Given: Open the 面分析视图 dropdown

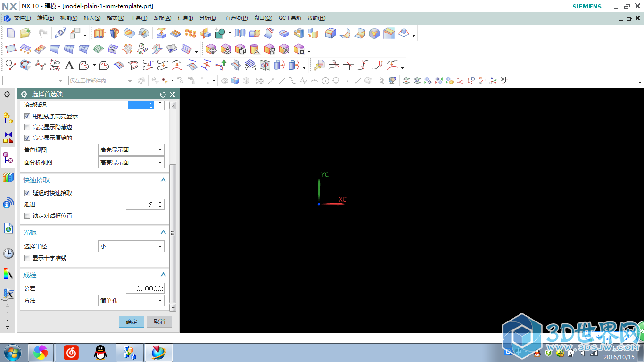Looking at the screenshot, I should click(x=131, y=162).
